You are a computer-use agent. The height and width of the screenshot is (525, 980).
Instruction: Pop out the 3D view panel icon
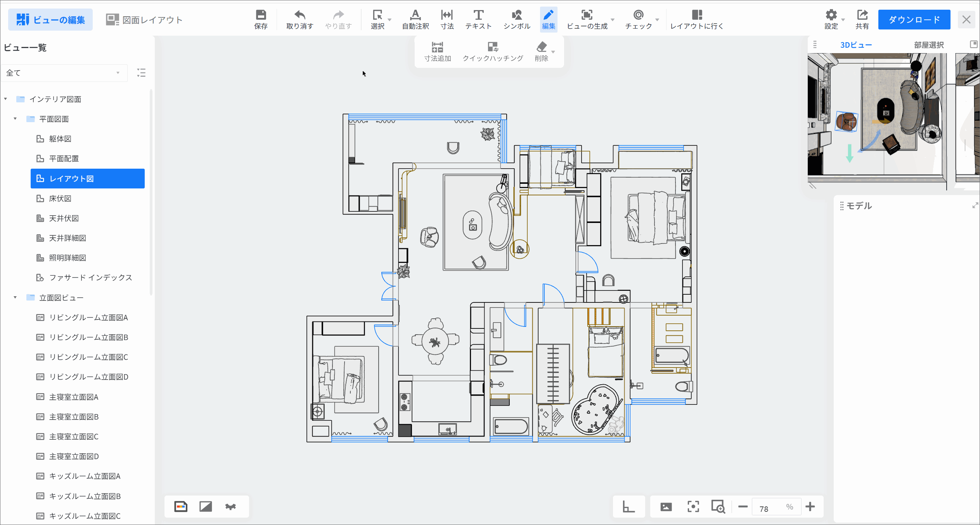click(974, 44)
